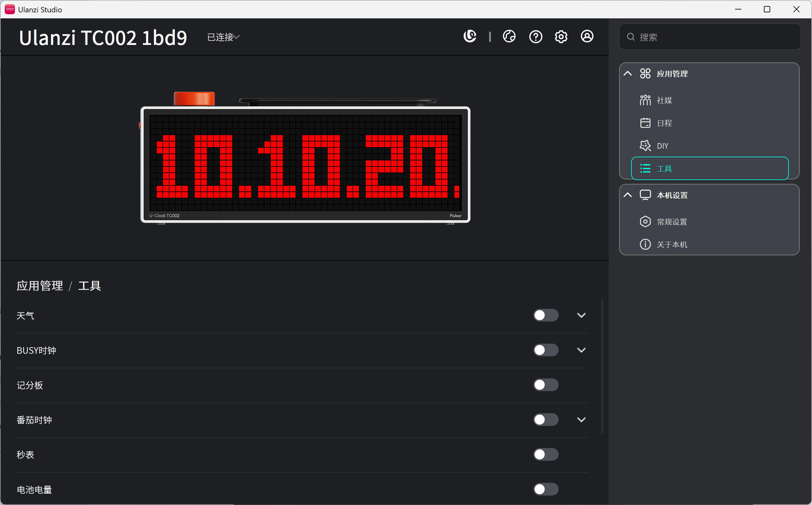
Task: Minimize the Ulanzi Studio window
Action: (x=738, y=9)
